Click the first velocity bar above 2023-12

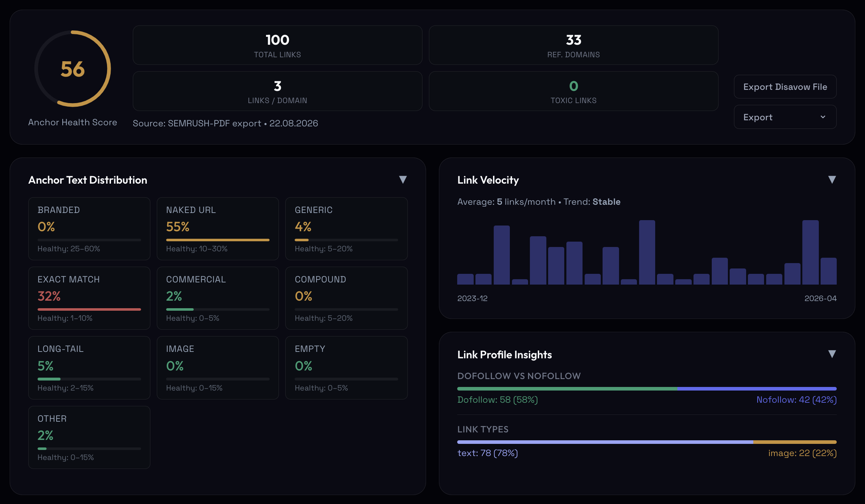coord(465,279)
